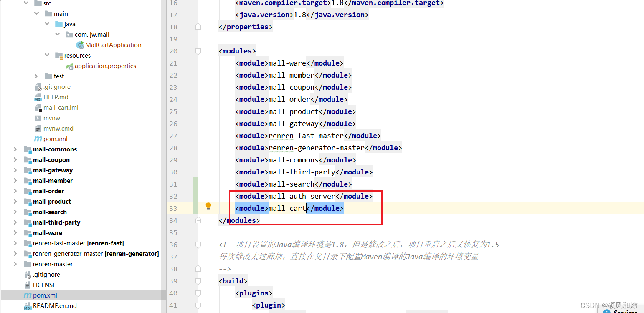
Task: Click the renren-fast-master module line
Action: tap(308, 136)
